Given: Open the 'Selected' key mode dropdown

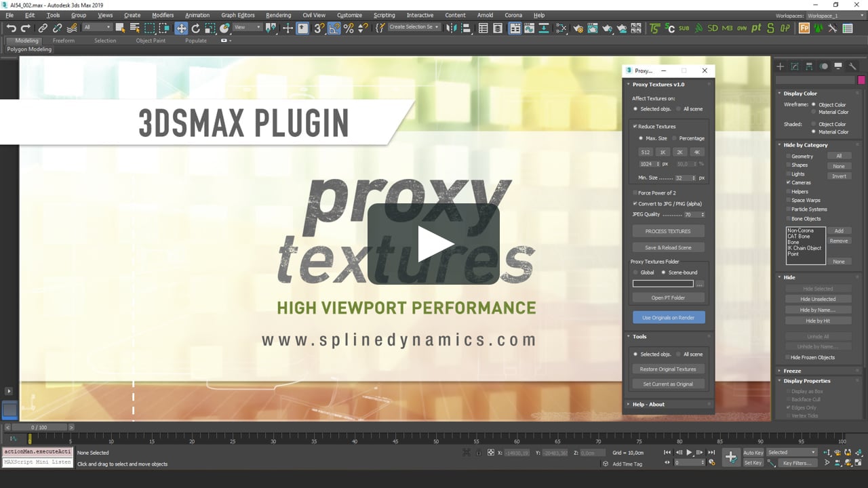Looking at the screenshot, I should tap(791, 452).
